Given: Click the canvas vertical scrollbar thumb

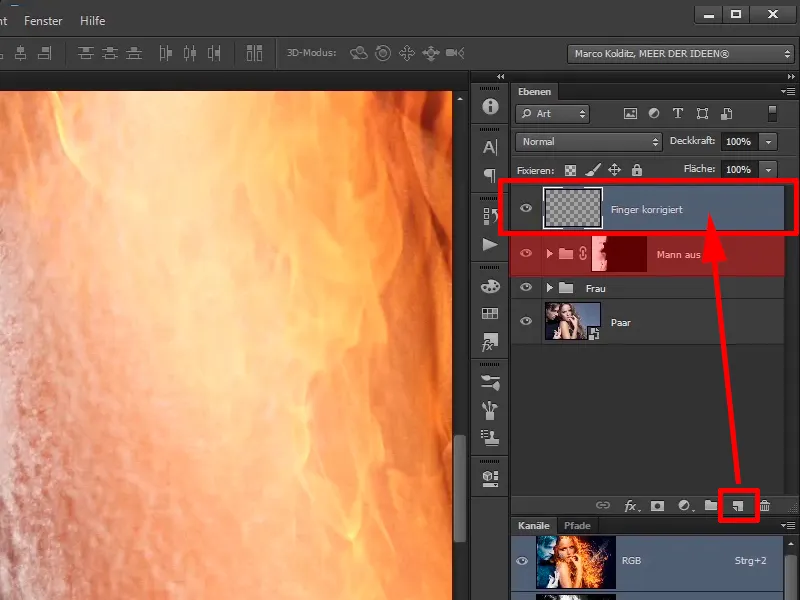Looking at the screenshot, I should 460,489.
